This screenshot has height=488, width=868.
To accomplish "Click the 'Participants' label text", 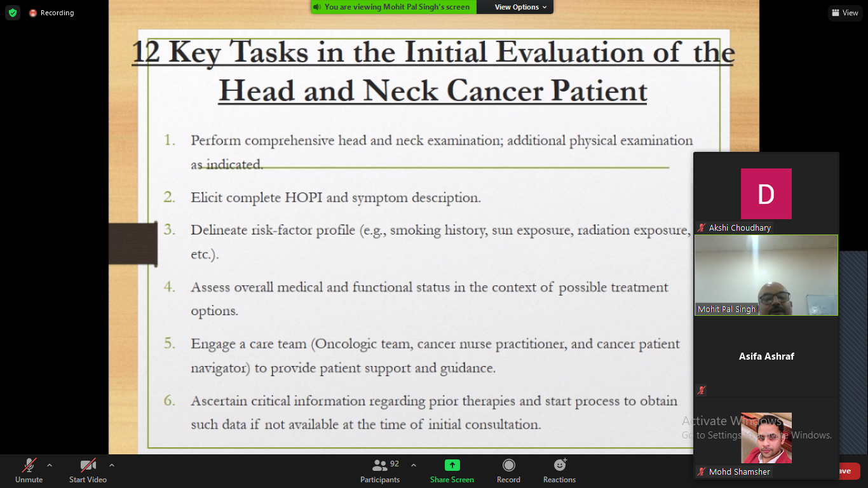I will pyautogui.click(x=380, y=480).
